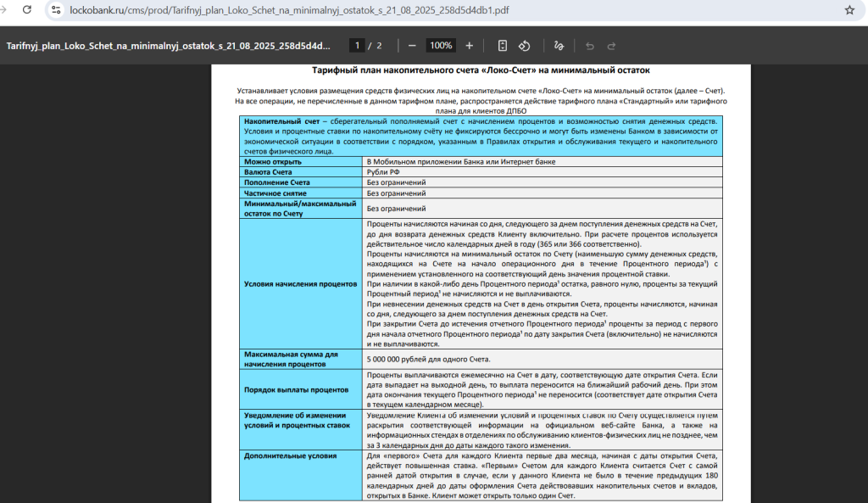The width and height of the screenshot is (868, 503).
Task: Click the 'Условия начисления процентов' label cell
Action: [301, 283]
